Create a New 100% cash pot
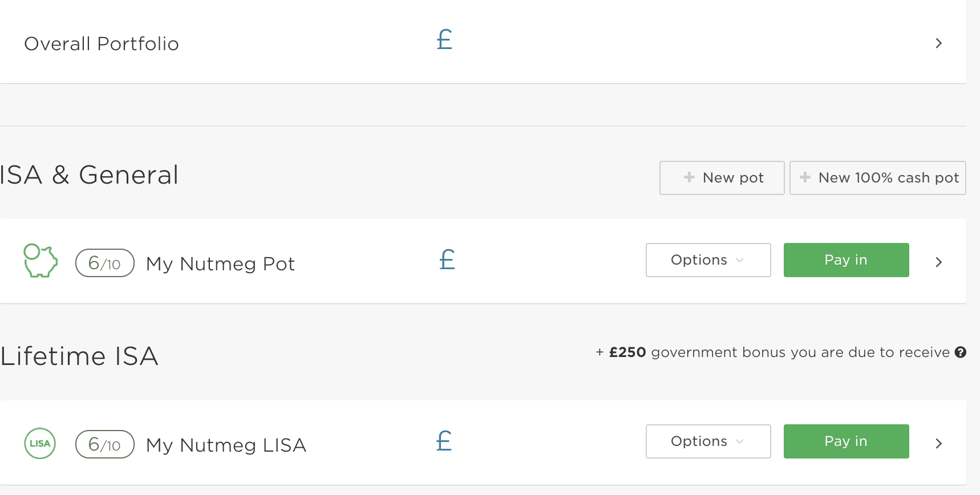 point(877,178)
